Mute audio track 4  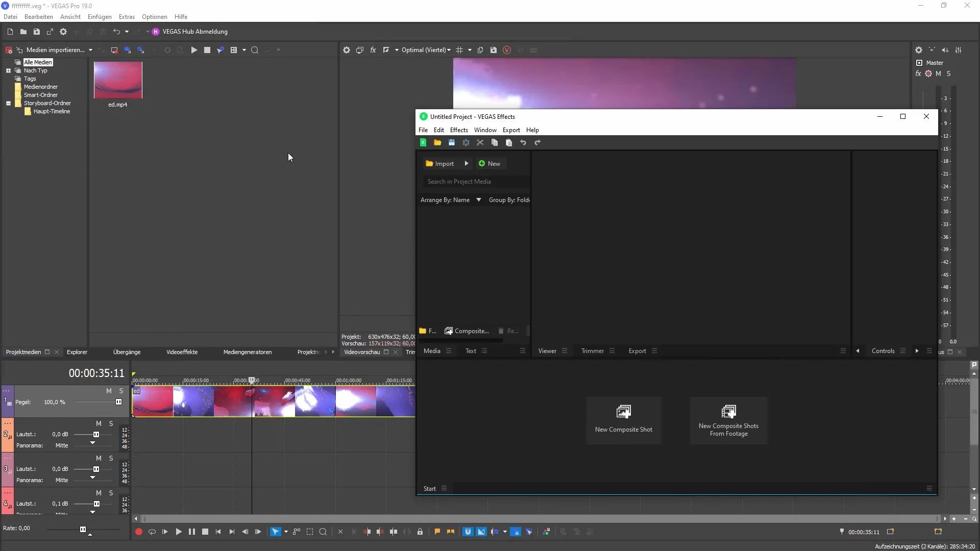99,493
